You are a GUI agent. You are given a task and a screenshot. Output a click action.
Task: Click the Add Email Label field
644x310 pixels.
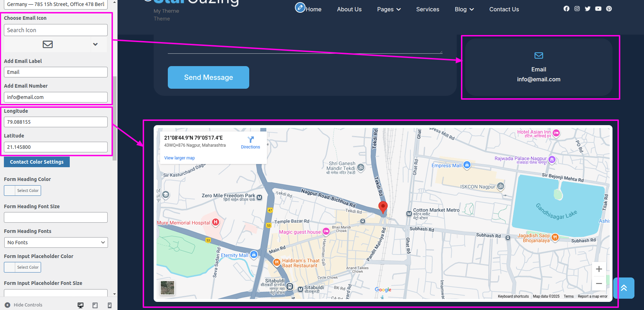(x=56, y=72)
